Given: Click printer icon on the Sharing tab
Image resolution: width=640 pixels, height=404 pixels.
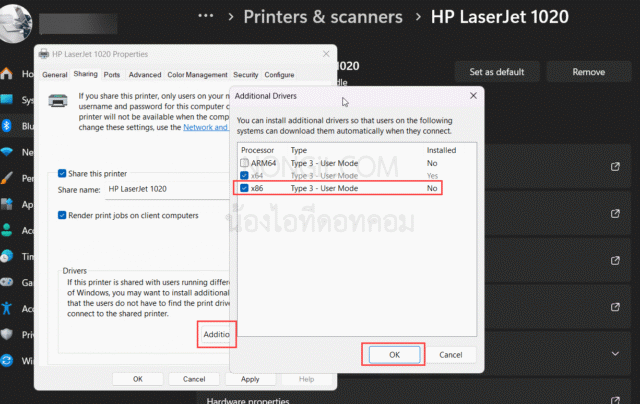Looking at the screenshot, I should (x=58, y=100).
